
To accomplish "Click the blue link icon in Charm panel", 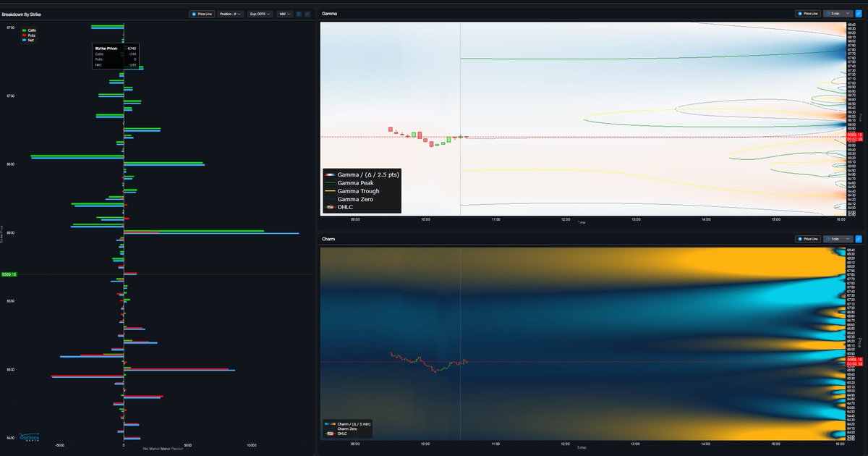I will coord(859,239).
